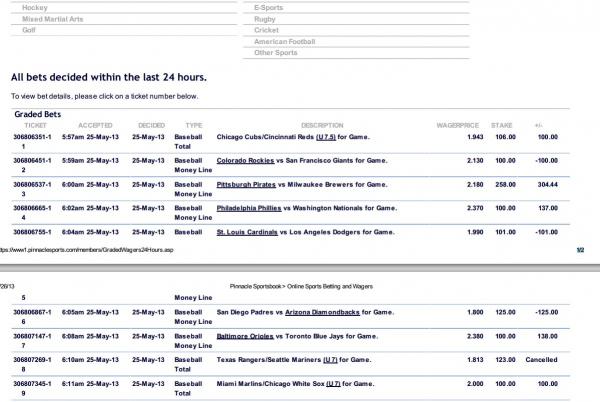
Task: Click the Arizona Diamondbacks underlined link
Action: point(322,311)
